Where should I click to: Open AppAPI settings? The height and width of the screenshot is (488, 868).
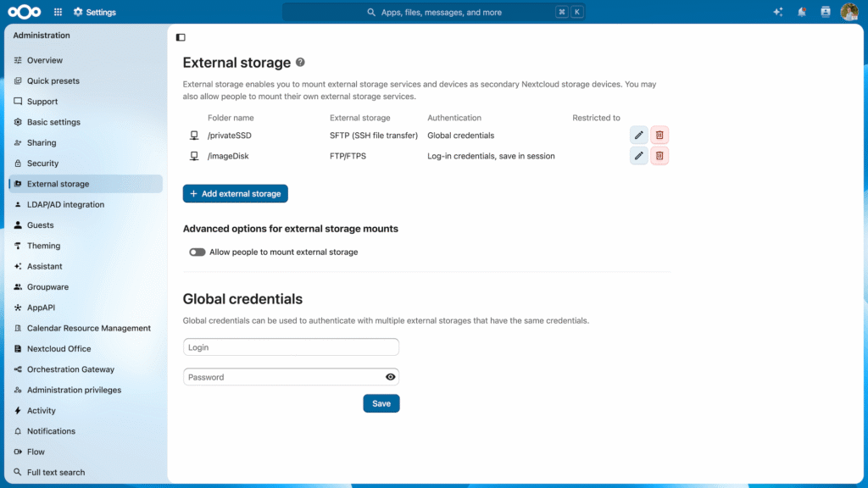click(x=86, y=308)
